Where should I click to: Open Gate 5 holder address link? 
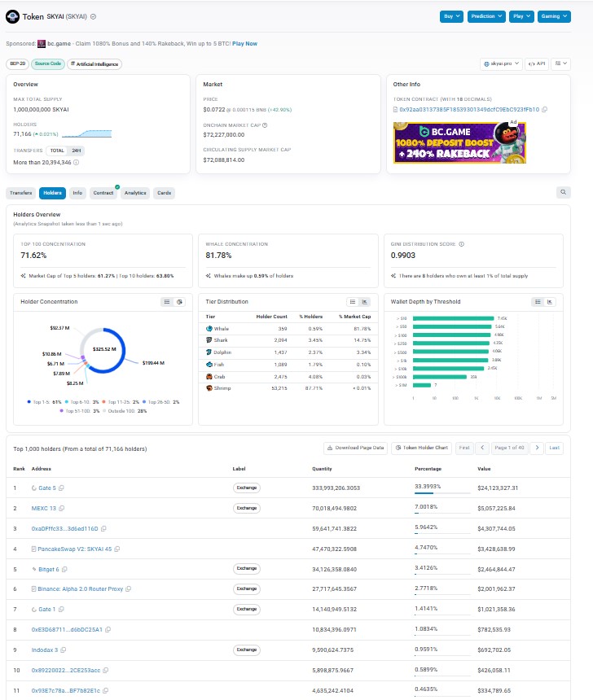coord(47,488)
